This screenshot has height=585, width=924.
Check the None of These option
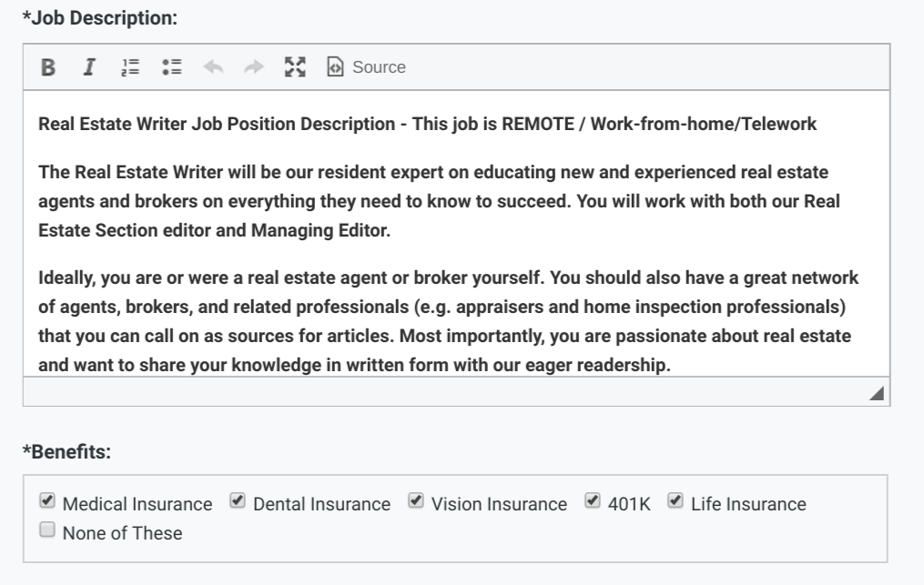tap(47, 530)
